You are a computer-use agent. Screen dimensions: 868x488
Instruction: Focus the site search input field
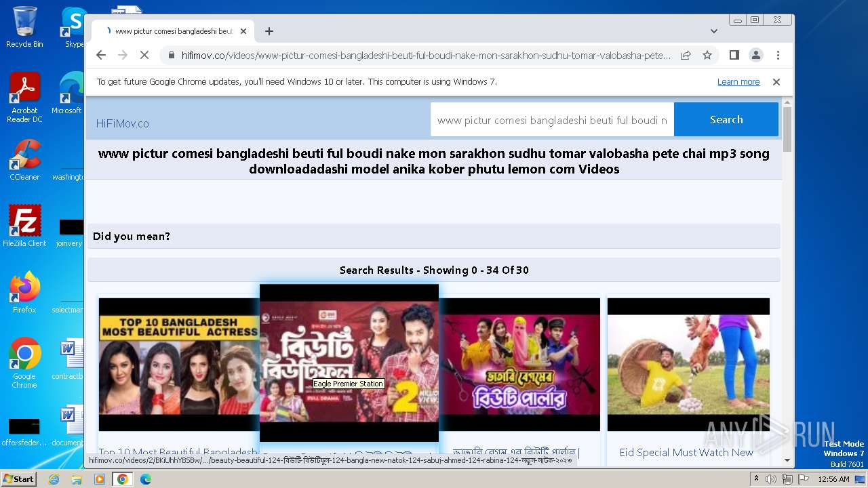coord(552,120)
